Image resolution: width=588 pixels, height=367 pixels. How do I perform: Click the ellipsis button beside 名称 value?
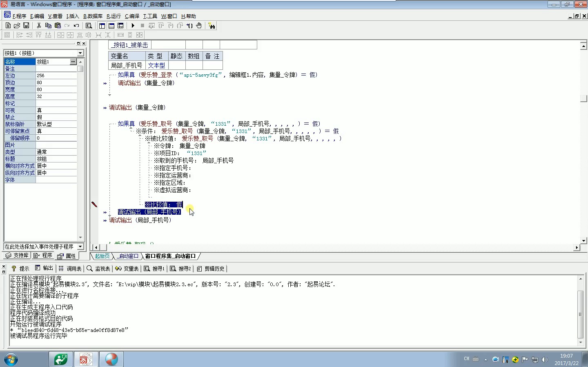point(73,62)
